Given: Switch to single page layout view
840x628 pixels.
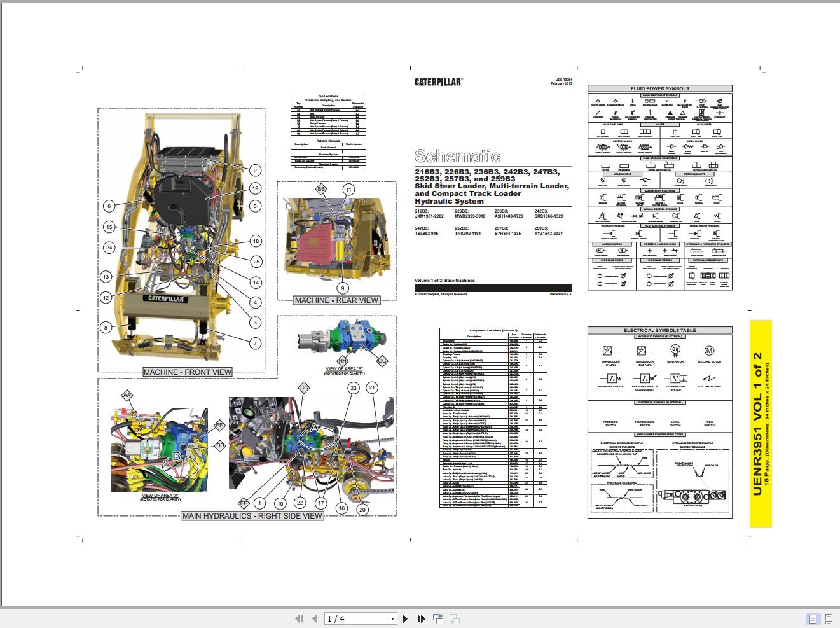Looking at the screenshot, I should coord(812,618).
